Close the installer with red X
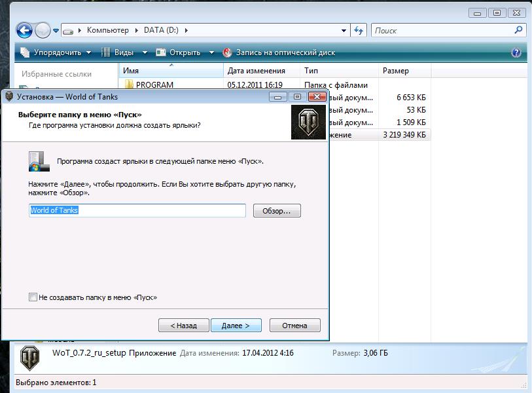 tap(317, 97)
